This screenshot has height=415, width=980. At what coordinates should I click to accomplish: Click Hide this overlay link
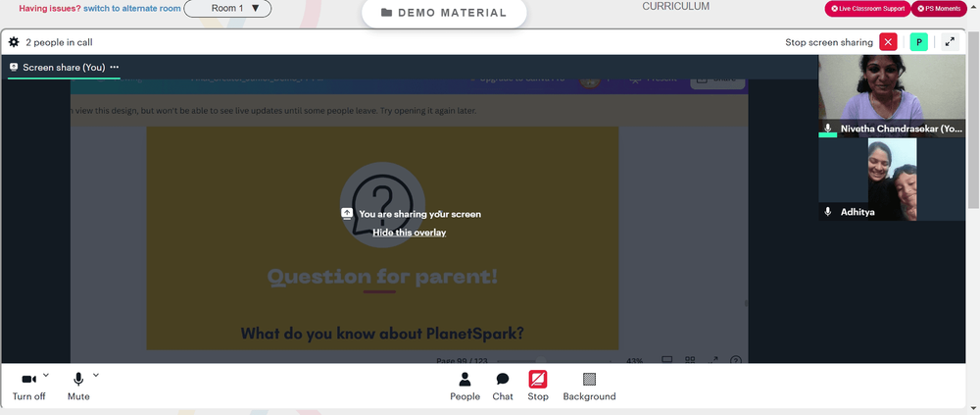410,233
